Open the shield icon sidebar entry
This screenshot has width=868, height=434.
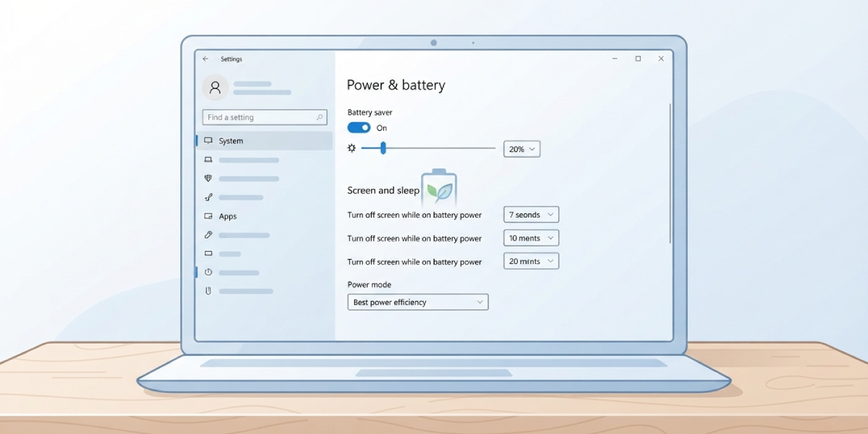[208, 179]
